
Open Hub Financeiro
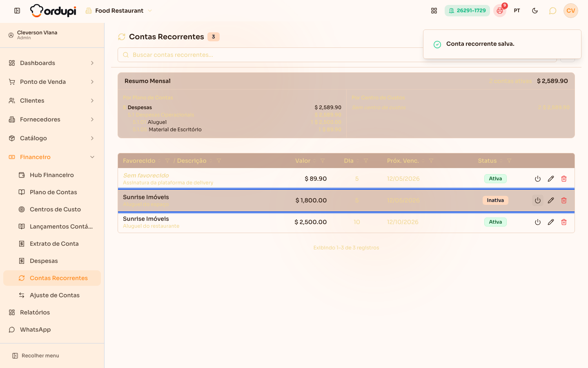(x=52, y=175)
